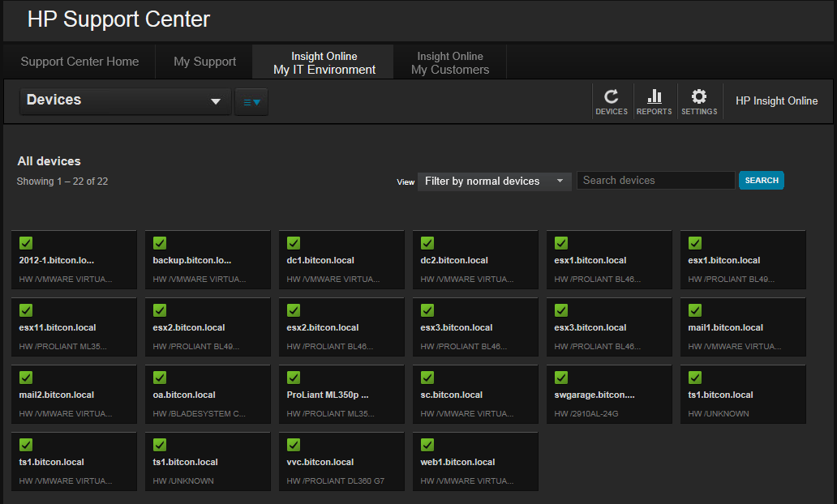Click the green status check on ProLiant ML350p
Screen dimensions: 837x504
[x=294, y=378]
